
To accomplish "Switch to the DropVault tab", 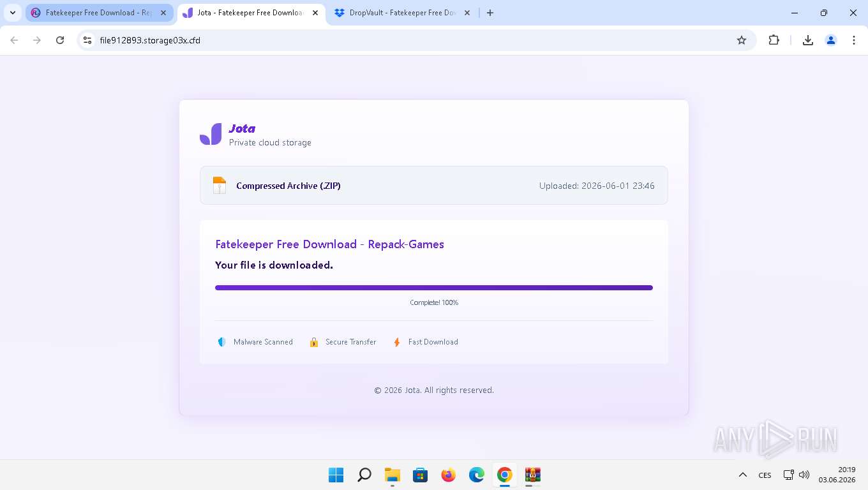I will tap(402, 13).
